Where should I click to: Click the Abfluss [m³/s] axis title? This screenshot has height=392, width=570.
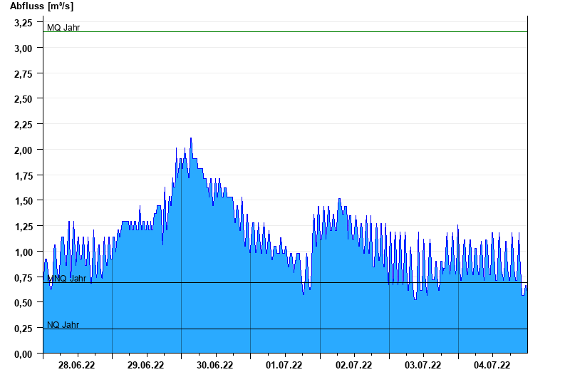[x=41, y=6]
